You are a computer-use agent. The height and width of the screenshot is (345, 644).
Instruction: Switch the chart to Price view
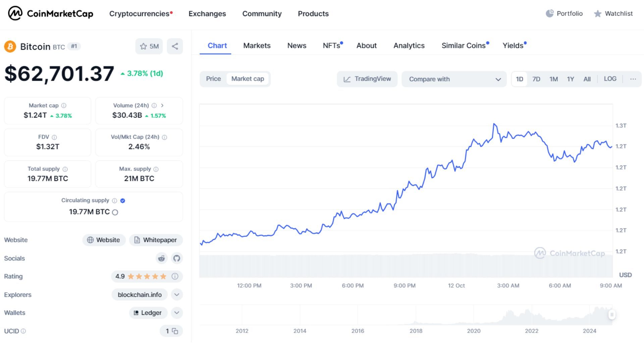[214, 79]
